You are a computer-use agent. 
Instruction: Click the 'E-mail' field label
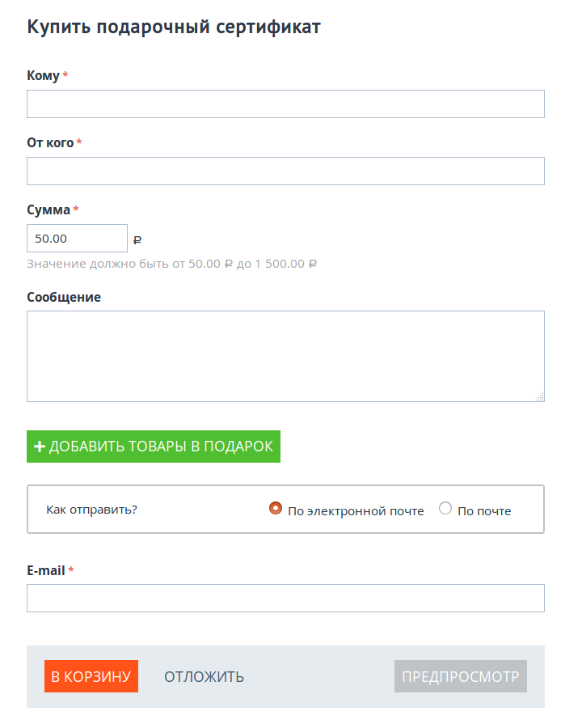tap(46, 570)
